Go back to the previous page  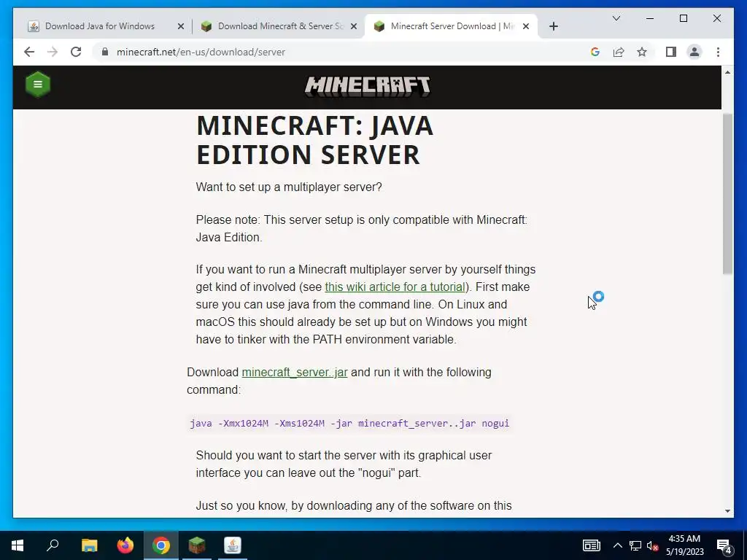click(x=29, y=52)
